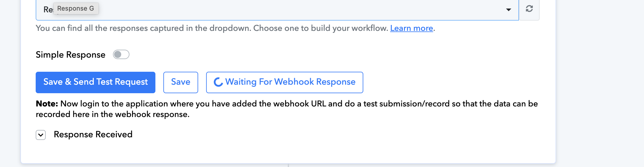Screen dimensions: 644x167
Task: Click Save & Send Test Request
Action: point(96,82)
